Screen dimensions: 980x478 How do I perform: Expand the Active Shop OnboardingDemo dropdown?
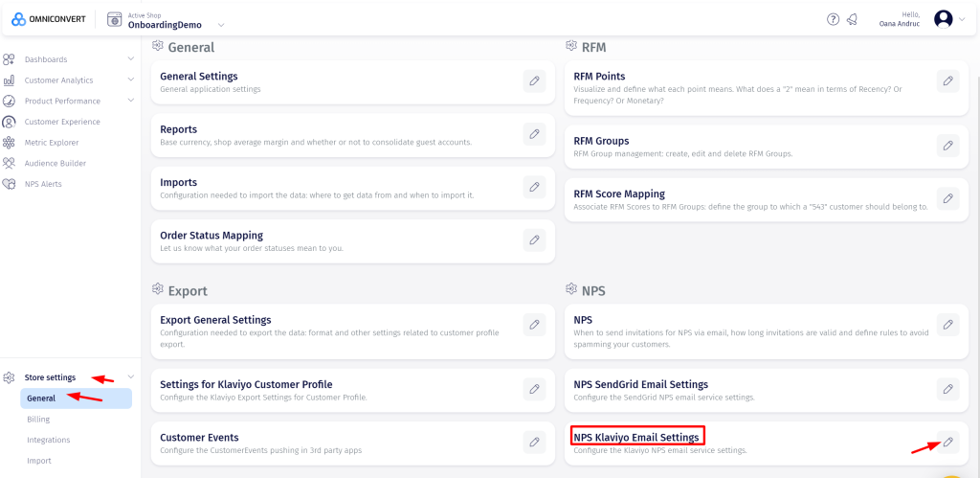221,25
